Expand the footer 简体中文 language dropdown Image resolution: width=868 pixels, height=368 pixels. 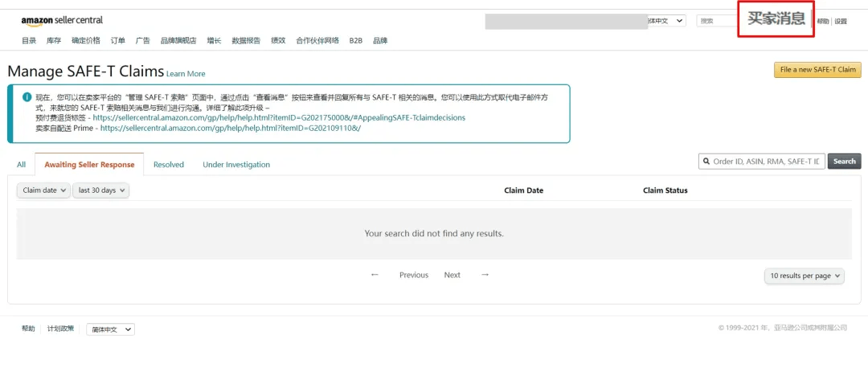(x=110, y=329)
